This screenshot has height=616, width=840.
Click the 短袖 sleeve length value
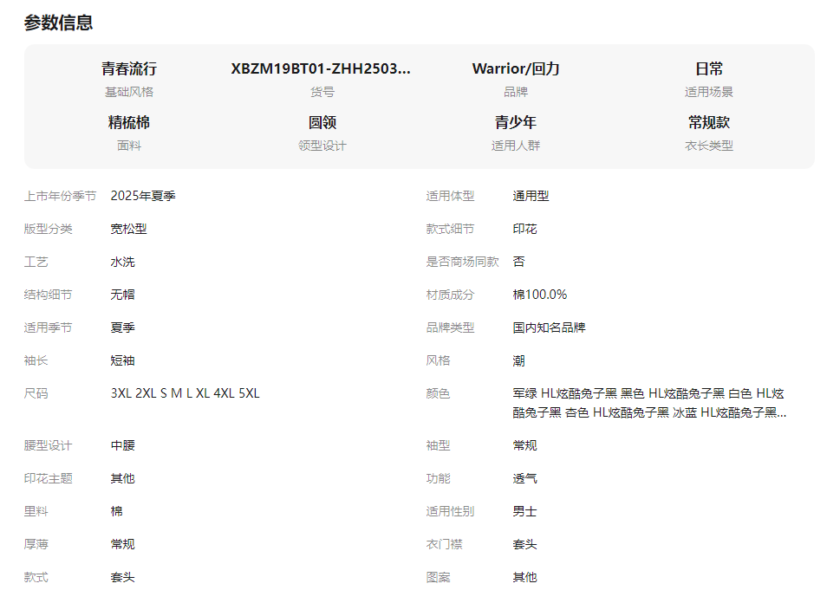[x=122, y=360]
